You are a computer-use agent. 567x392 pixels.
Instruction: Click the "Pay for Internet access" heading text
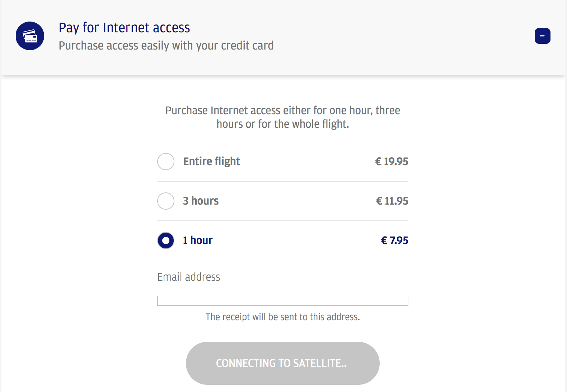[x=124, y=28]
